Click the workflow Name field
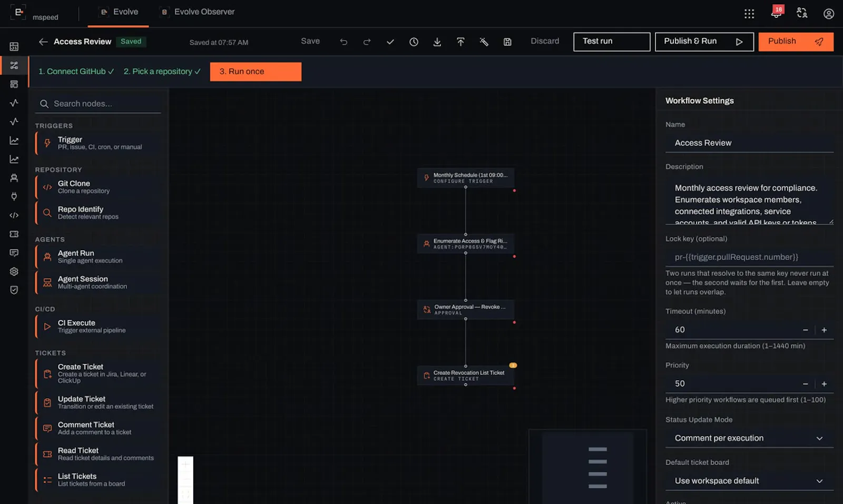The image size is (843, 504). coord(749,143)
